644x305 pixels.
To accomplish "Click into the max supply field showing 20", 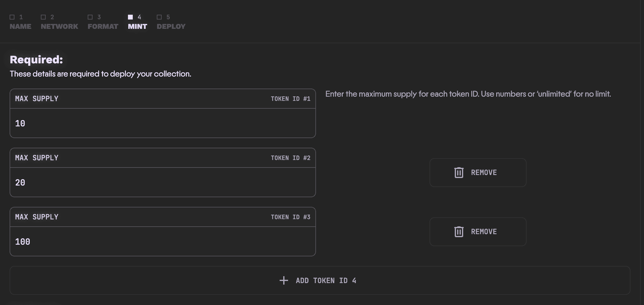I will click(x=163, y=183).
